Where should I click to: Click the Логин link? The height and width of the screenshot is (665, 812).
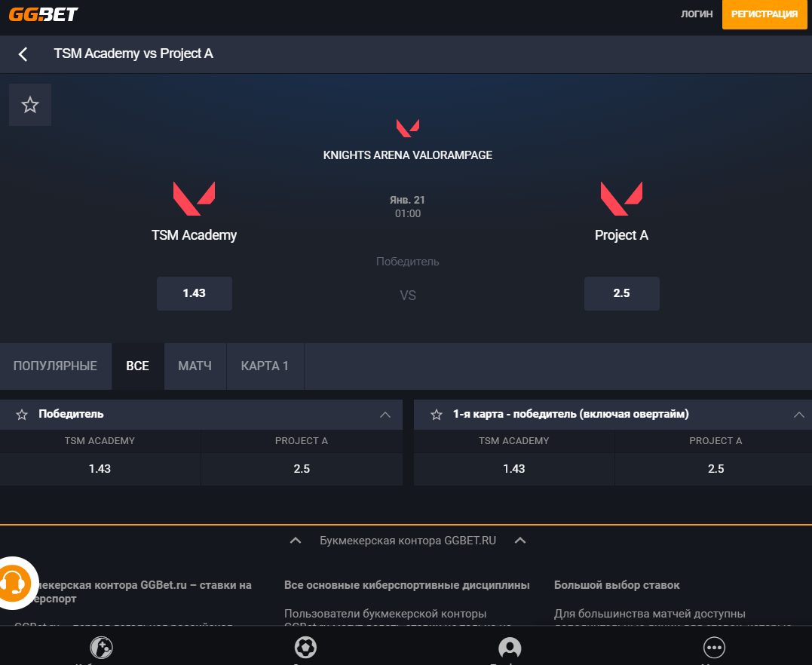click(697, 14)
